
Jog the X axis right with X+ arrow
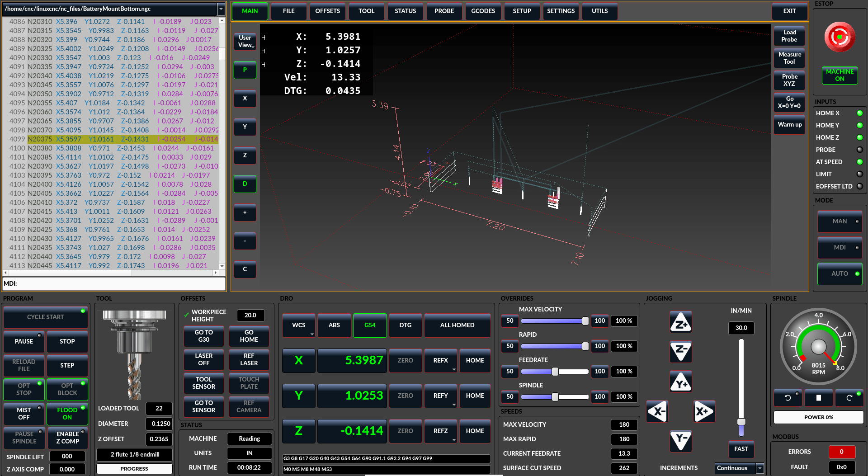click(x=704, y=411)
